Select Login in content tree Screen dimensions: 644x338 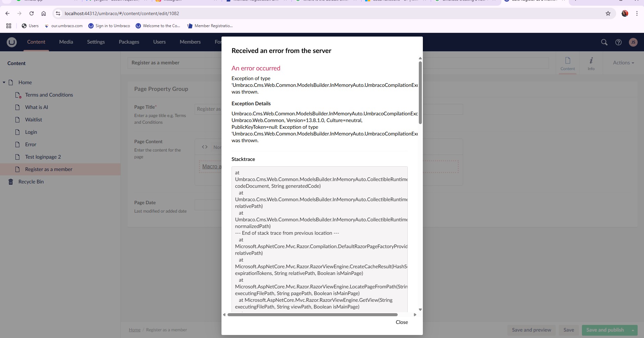[31, 132]
